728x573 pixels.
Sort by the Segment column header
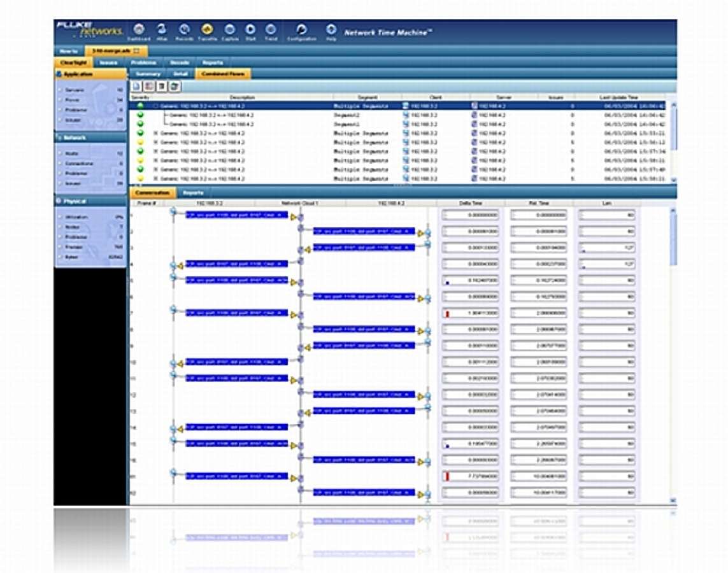coord(368,97)
